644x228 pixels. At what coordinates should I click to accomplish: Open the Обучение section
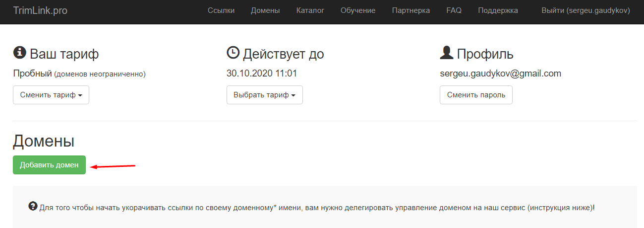tap(358, 10)
